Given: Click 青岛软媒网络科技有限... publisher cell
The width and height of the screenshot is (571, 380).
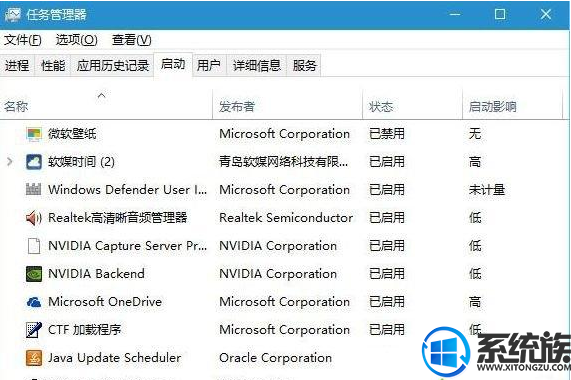Looking at the screenshot, I should tap(283, 162).
